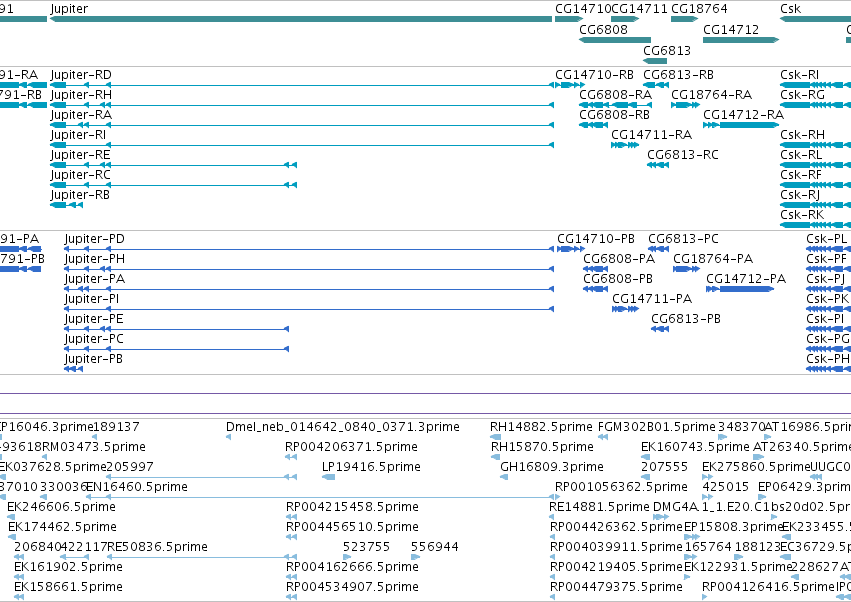This screenshot has width=851, height=602.
Task: Click transcript Csk-RI
Action: coord(815,85)
